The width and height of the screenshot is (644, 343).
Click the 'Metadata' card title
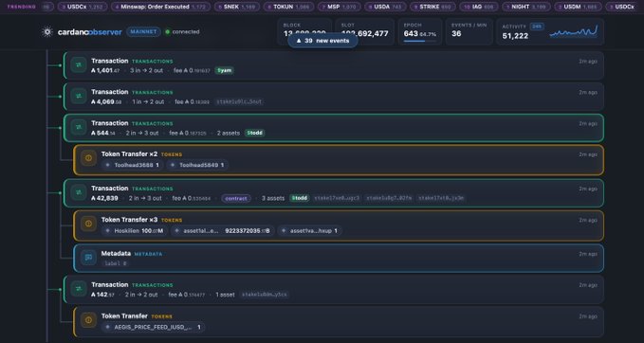pos(116,254)
